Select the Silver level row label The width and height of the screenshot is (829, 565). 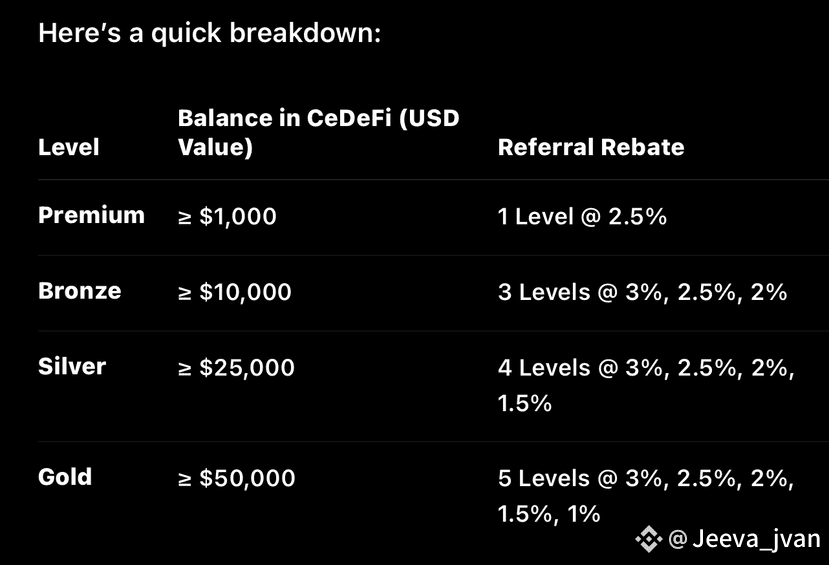72,366
